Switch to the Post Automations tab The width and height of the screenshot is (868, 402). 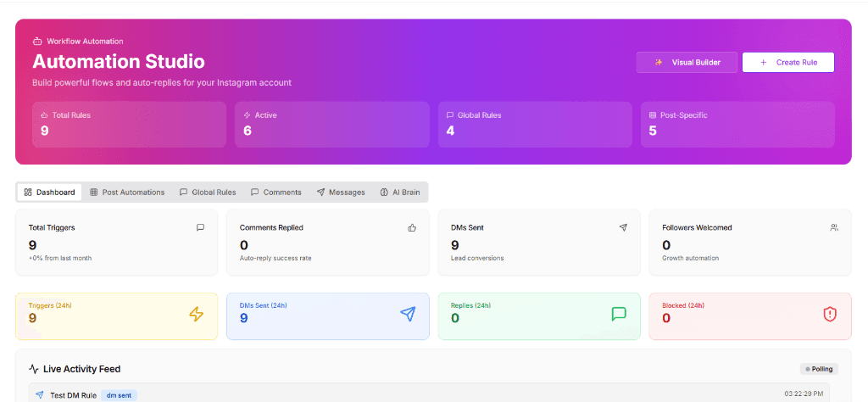pos(127,193)
